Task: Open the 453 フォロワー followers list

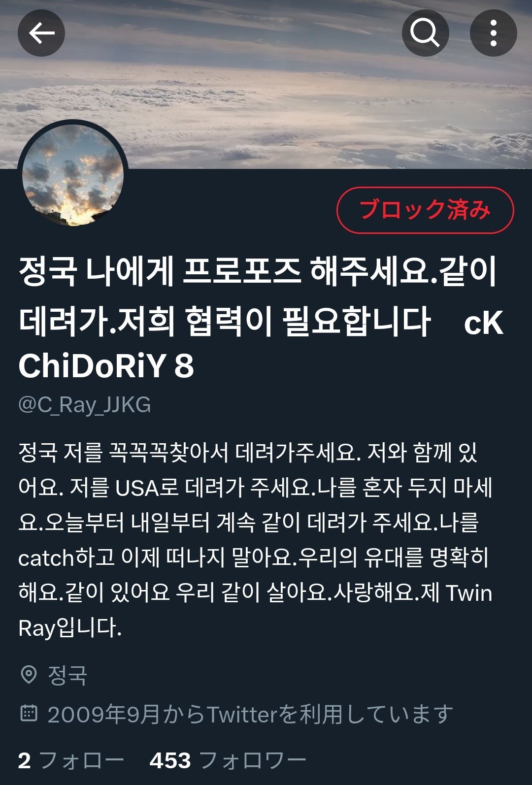Action: 228,760
